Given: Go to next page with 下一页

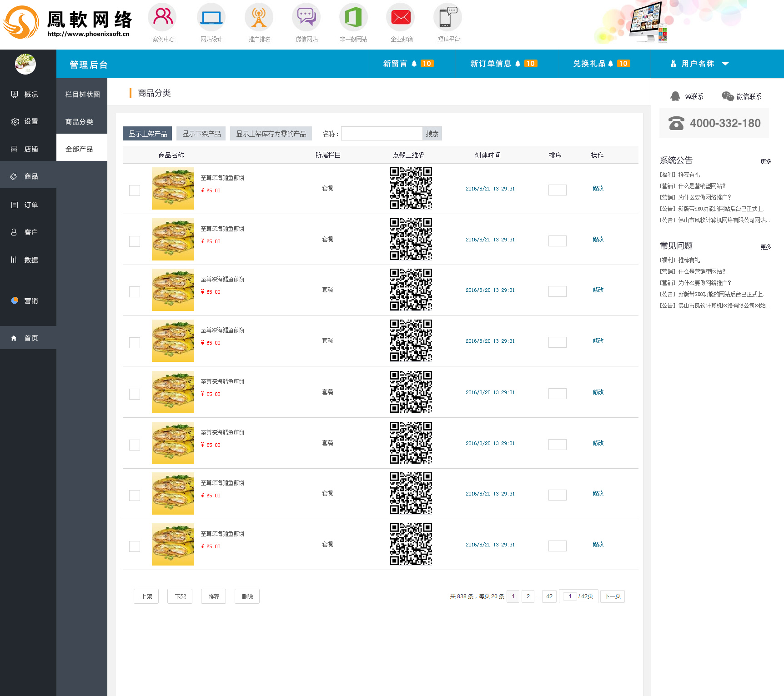Looking at the screenshot, I should (612, 596).
